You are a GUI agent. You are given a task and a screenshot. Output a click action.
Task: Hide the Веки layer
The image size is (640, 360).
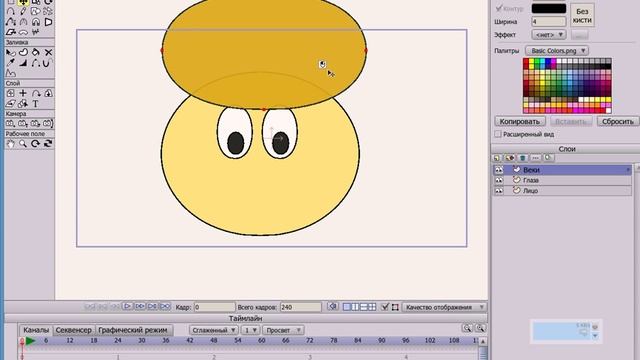pyautogui.click(x=499, y=170)
